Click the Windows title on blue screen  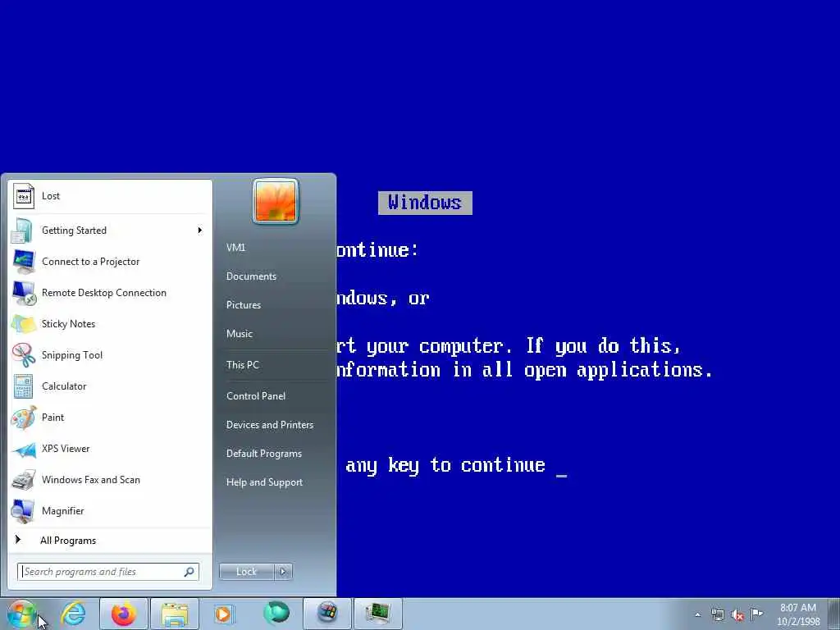click(425, 203)
